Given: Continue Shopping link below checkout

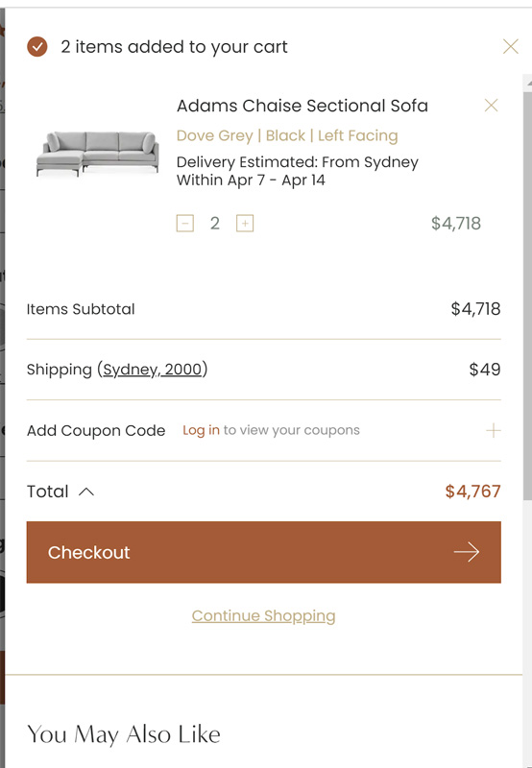Looking at the screenshot, I should pyautogui.click(x=263, y=615).
